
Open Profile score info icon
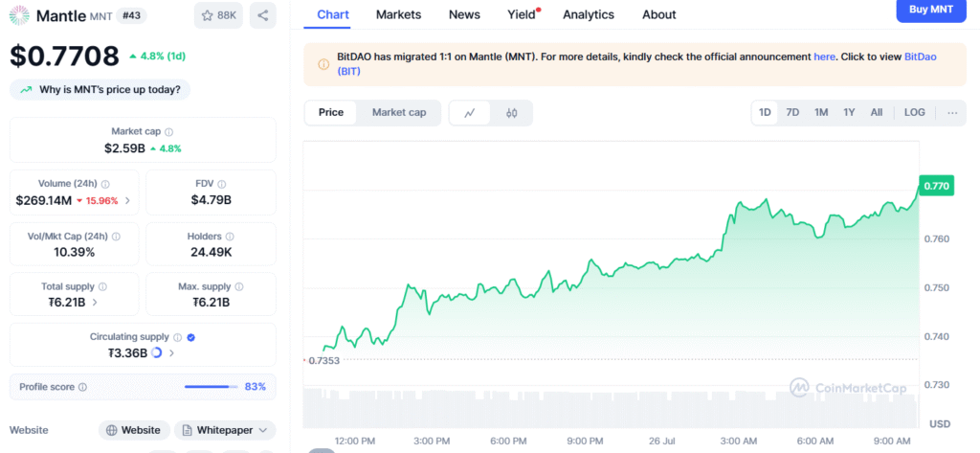click(82, 387)
